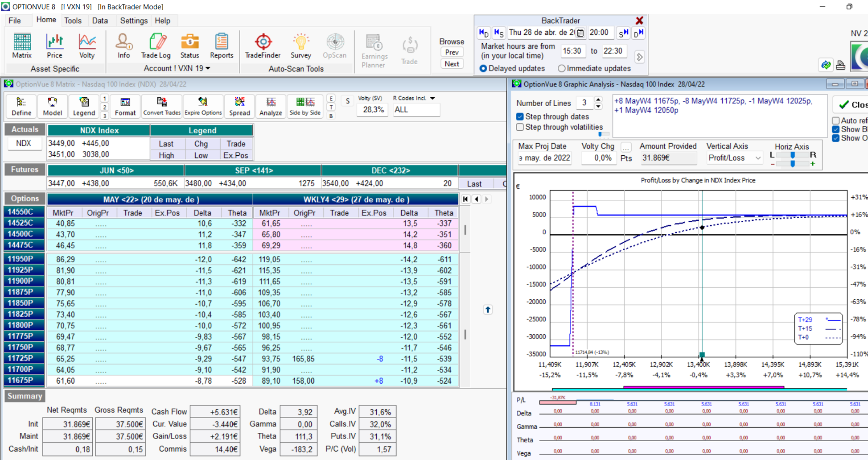Viewport: 868px width, 460px height.
Task: Open the Format matrix icon
Action: (125, 107)
